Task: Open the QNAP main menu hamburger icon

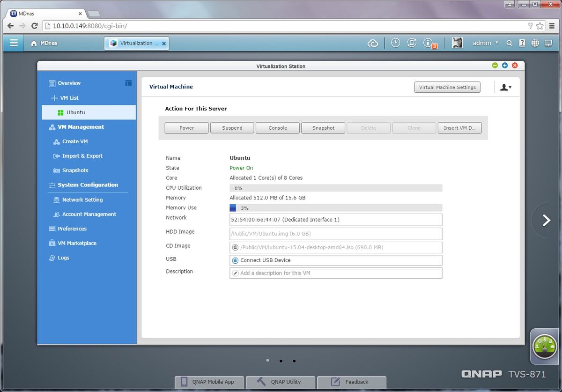Action: (x=14, y=43)
